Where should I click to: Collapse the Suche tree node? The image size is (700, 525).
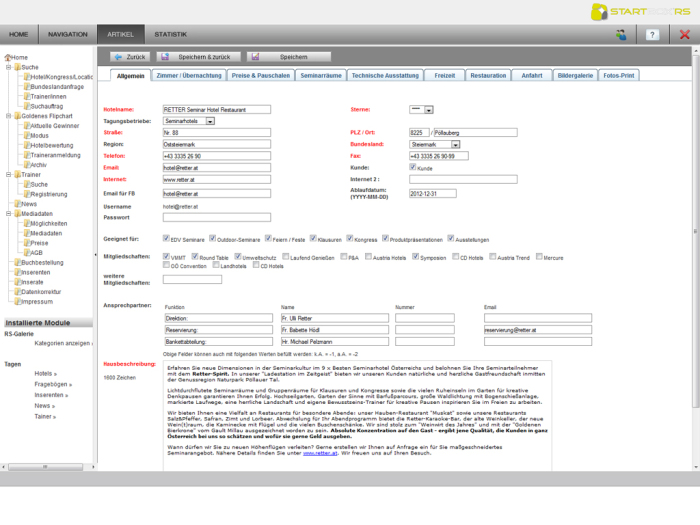click(8, 67)
